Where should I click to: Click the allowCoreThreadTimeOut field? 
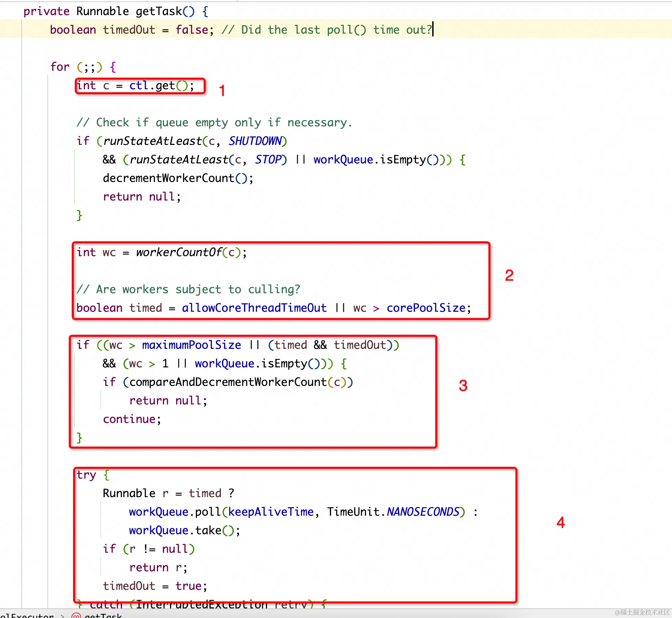point(254,308)
